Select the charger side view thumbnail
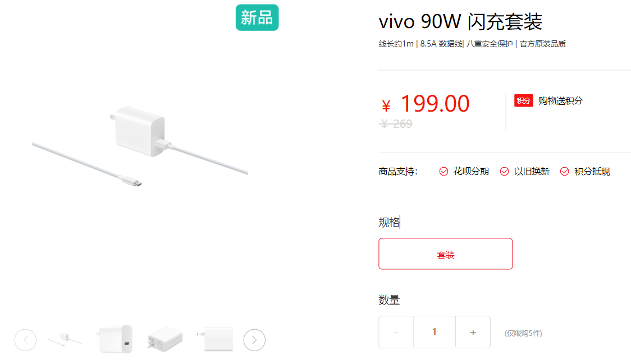 point(216,339)
